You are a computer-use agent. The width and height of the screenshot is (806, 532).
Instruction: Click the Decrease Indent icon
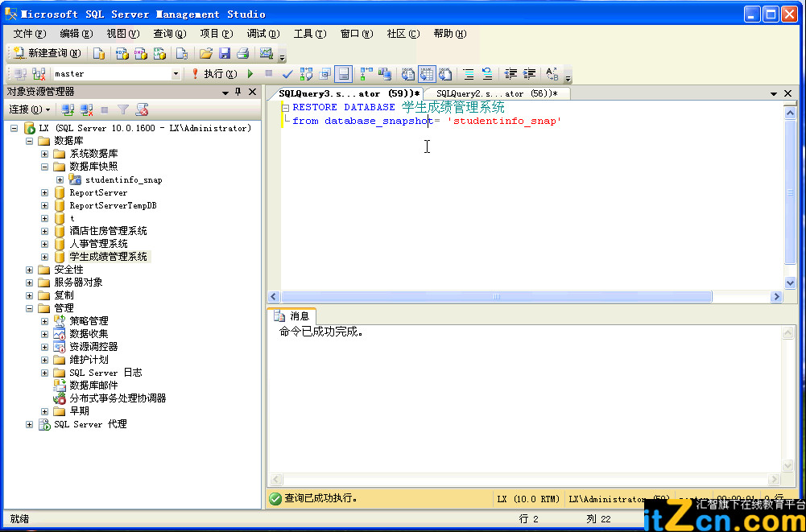point(510,74)
